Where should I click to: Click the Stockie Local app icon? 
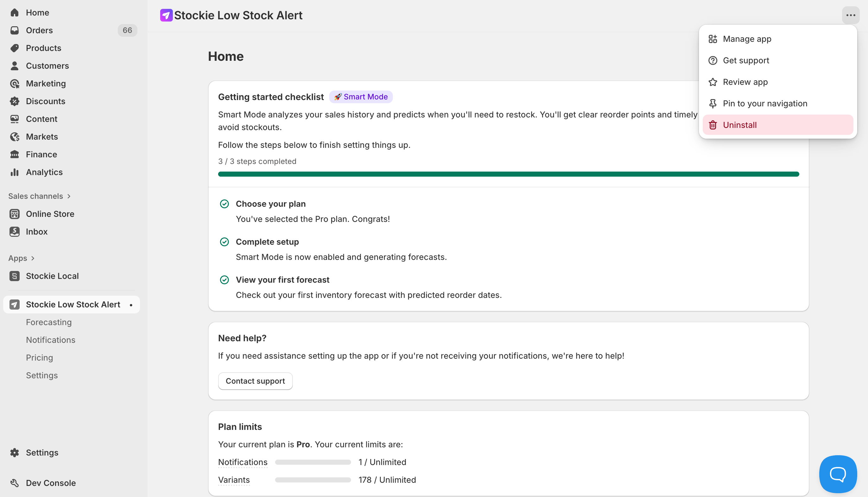(x=14, y=276)
